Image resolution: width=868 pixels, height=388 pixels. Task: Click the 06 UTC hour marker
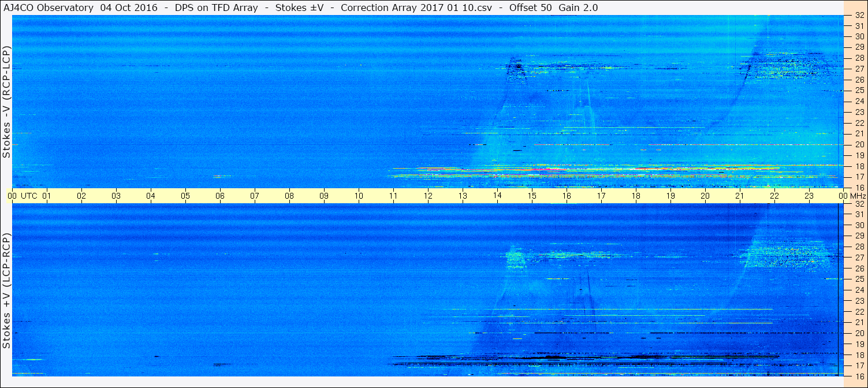(x=220, y=196)
